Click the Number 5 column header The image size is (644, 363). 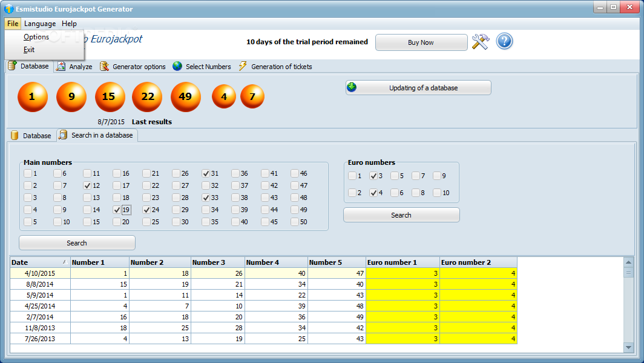337,262
